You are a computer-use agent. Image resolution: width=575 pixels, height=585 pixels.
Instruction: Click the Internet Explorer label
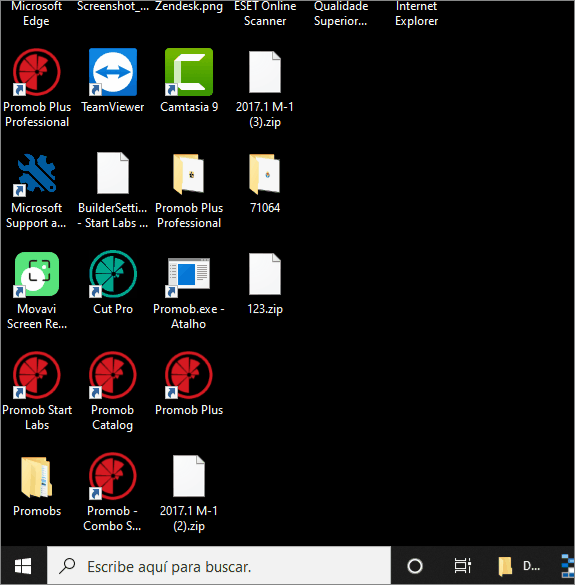416,13
